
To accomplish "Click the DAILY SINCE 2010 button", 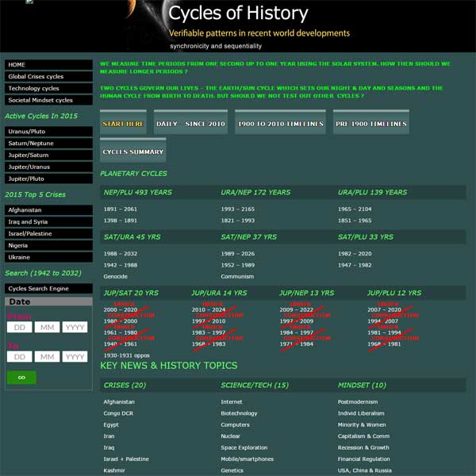I will (190, 122).
